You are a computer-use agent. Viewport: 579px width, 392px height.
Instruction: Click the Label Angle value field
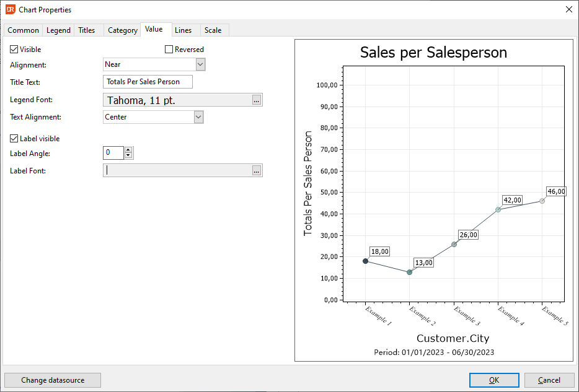pyautogui.click(x=113, y=153)
